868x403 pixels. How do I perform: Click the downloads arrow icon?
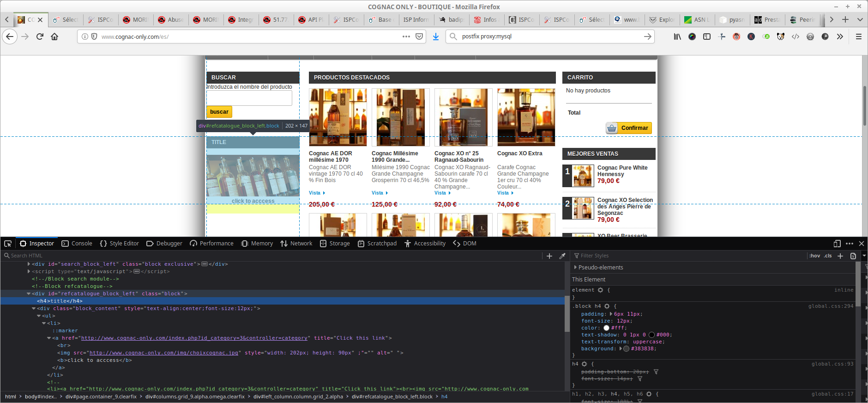click(435, 37)
